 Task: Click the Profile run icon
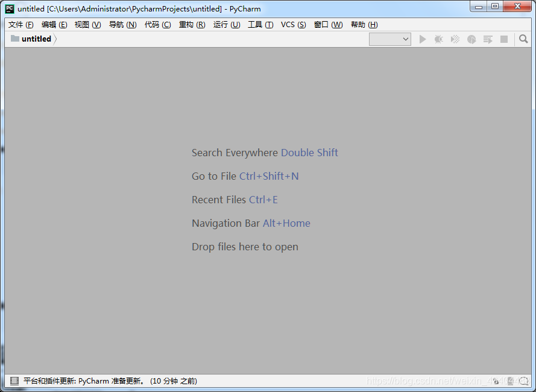point(471,39)
